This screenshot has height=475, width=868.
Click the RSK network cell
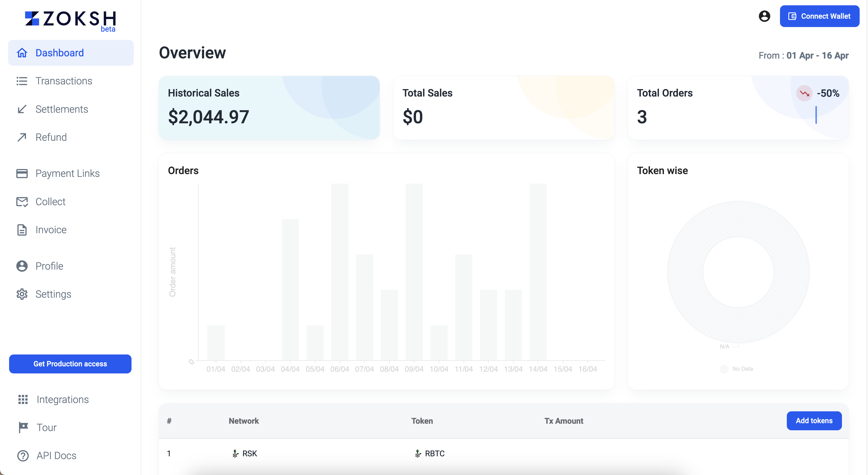245,454
